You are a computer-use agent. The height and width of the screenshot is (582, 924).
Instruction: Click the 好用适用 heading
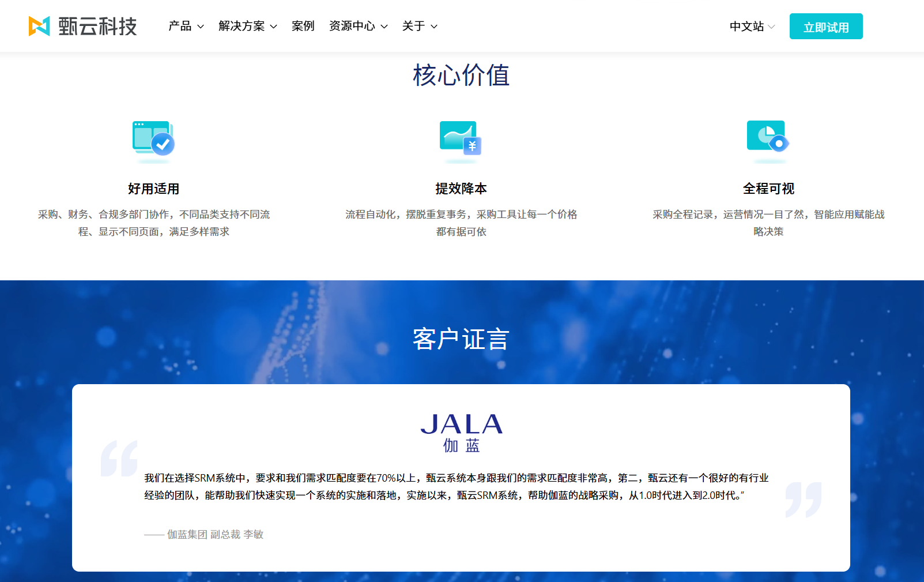point(154,189)
